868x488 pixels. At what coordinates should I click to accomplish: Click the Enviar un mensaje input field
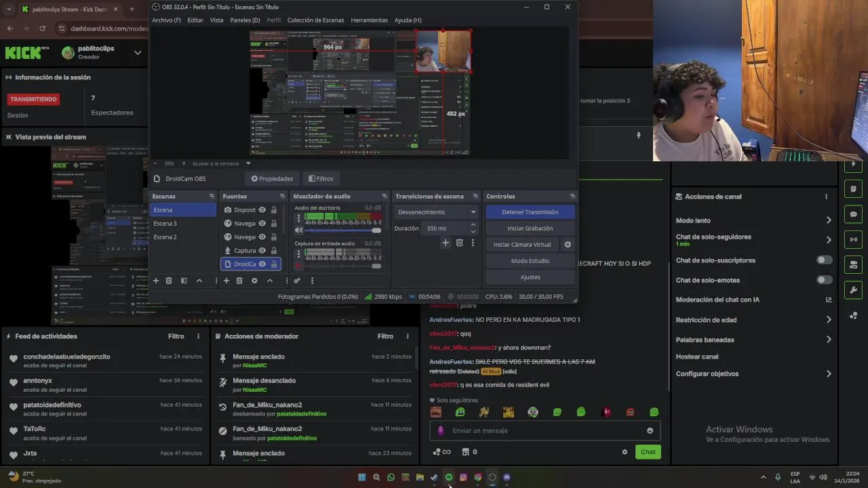545,430
